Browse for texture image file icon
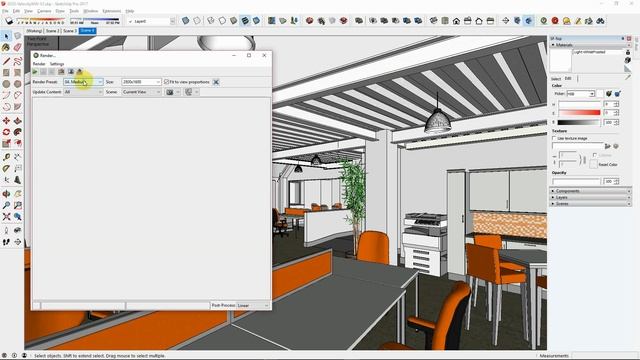Viewport: 640px width, 360px height. coord(608,146)
